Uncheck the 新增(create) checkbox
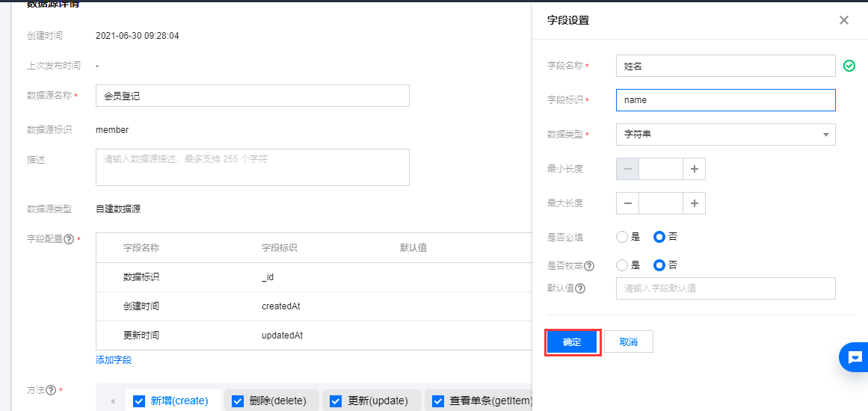 140,401
